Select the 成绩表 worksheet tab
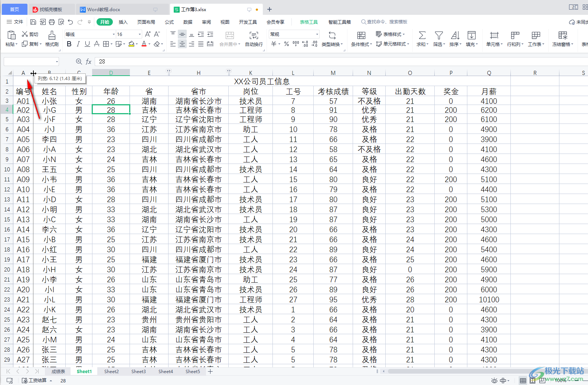Screen dimensions: 588x385 [58, 371]
